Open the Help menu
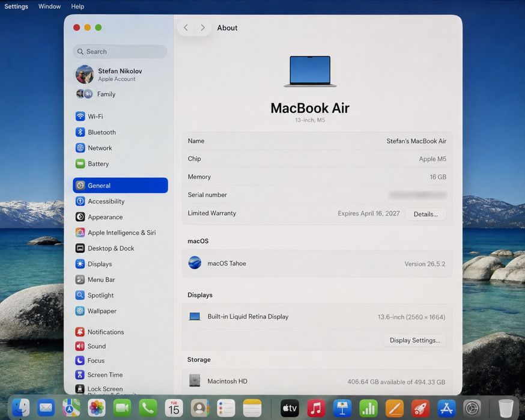This screenshot has height=420, width=525. click(x=77, y=7)
